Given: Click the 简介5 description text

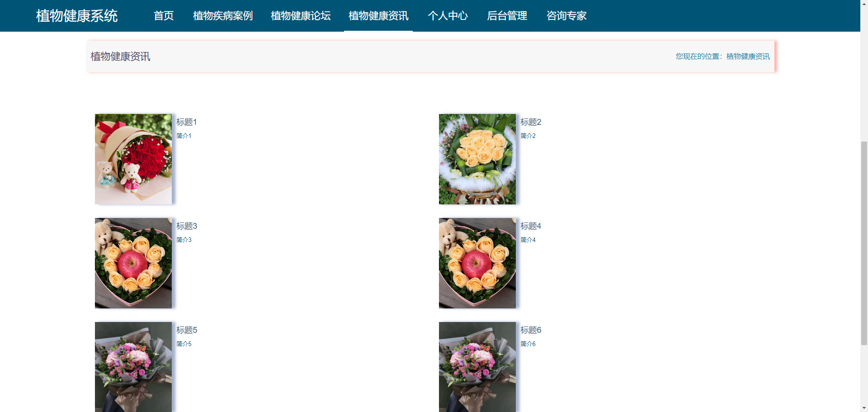Looking at the screenshot, I should point(184,344).
